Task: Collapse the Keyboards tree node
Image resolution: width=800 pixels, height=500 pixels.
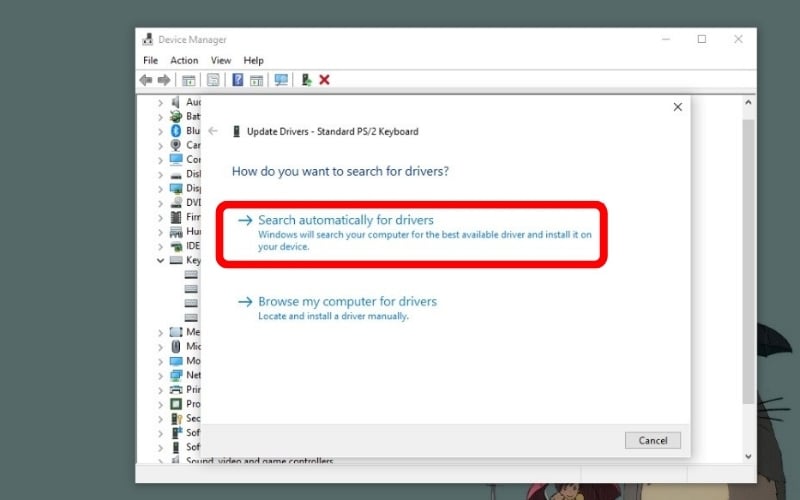Action: (160, 260)
